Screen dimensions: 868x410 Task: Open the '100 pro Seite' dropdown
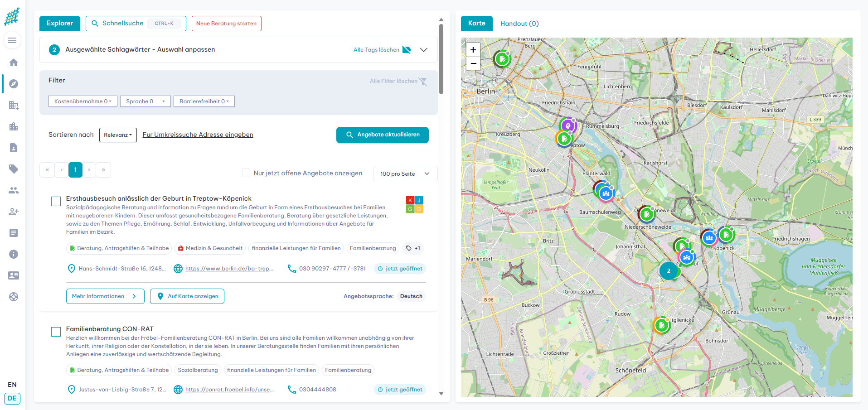pyautogui.click(x=405, y=174)
